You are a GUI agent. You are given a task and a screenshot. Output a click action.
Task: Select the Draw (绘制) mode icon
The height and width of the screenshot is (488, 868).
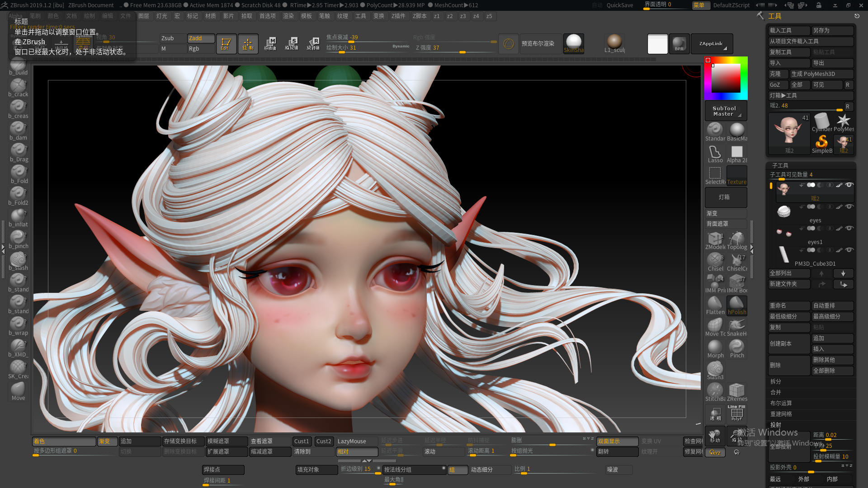(x=248, y=44)
